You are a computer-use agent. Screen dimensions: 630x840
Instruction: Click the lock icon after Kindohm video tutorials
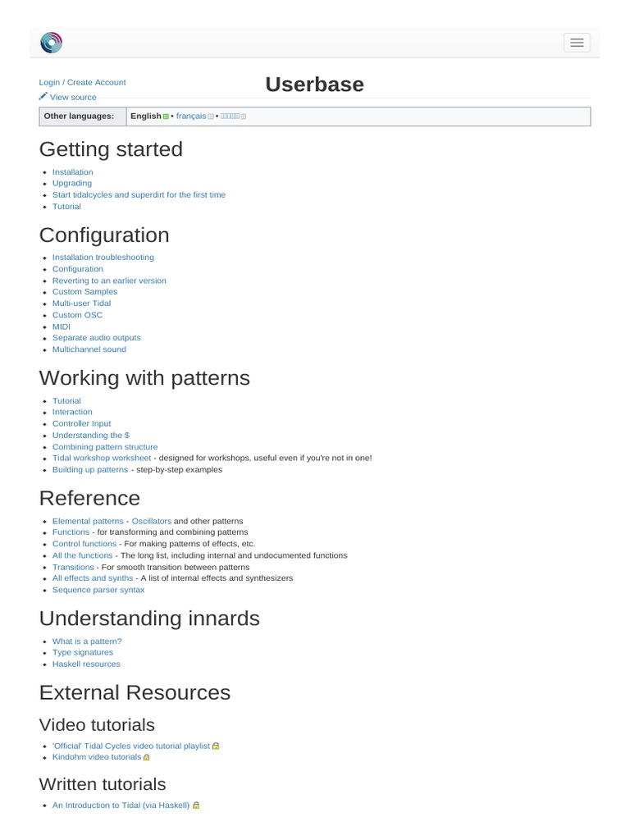(x=147, y=758)
